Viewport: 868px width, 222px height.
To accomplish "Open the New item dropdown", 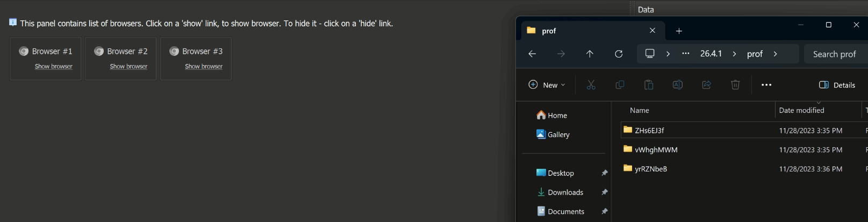I will [x=547, y=85].
